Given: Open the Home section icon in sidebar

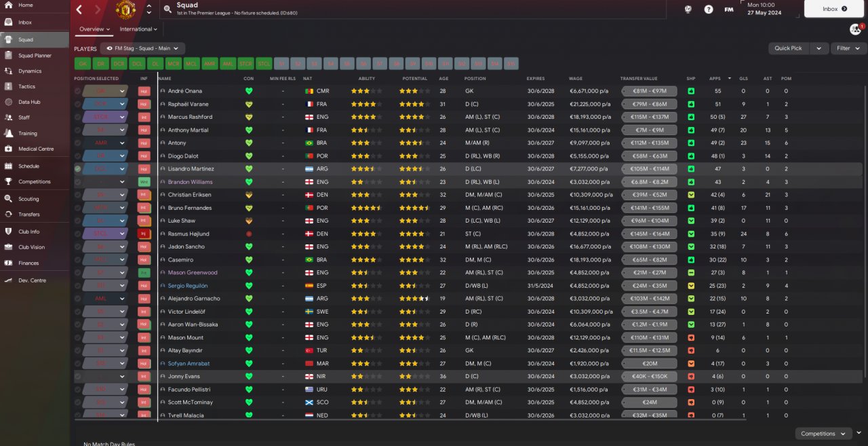Looking at the screenshot, I should coord(8,5).
